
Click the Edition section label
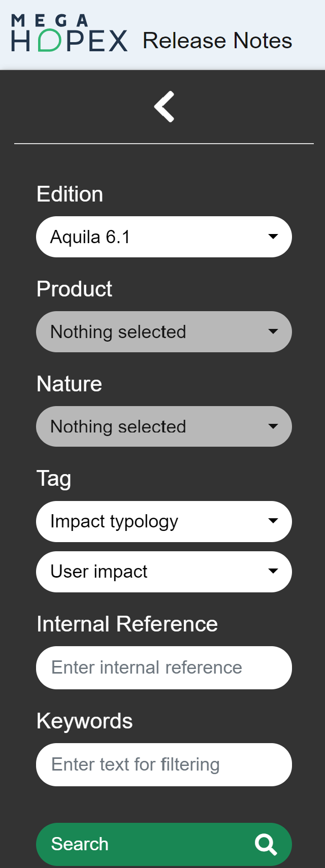click(x=70, y=194)
